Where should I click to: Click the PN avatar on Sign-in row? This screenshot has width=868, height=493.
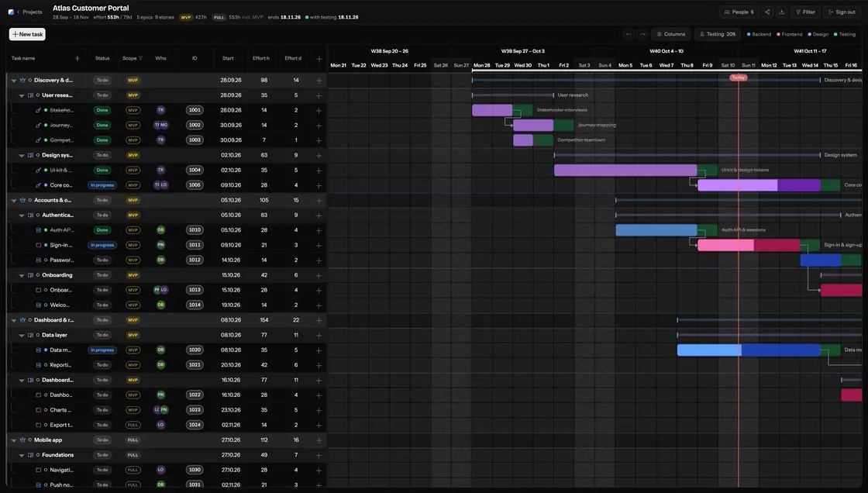160,245
